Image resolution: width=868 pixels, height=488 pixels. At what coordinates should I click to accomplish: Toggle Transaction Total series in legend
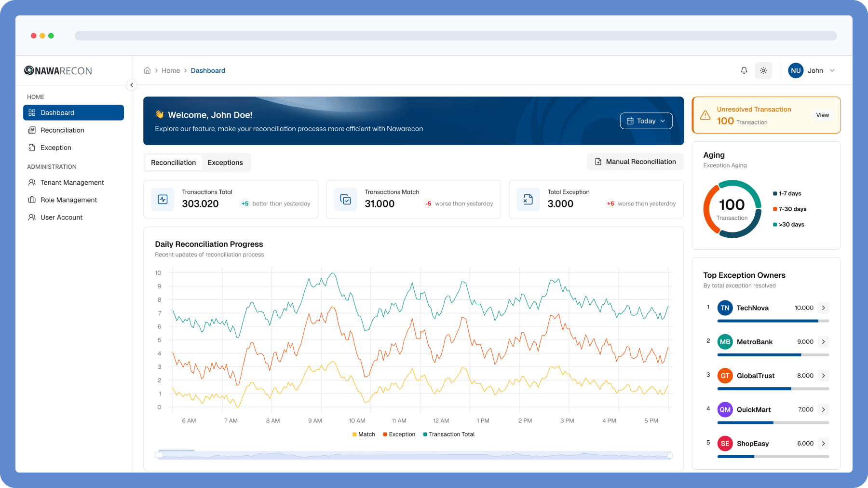click(448, 434)
